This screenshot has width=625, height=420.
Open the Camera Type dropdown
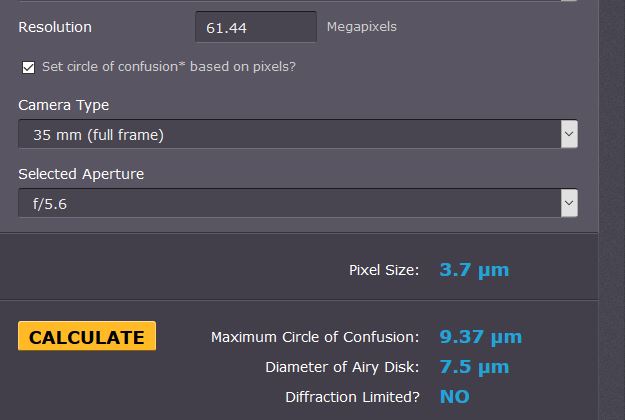(289, 134)
